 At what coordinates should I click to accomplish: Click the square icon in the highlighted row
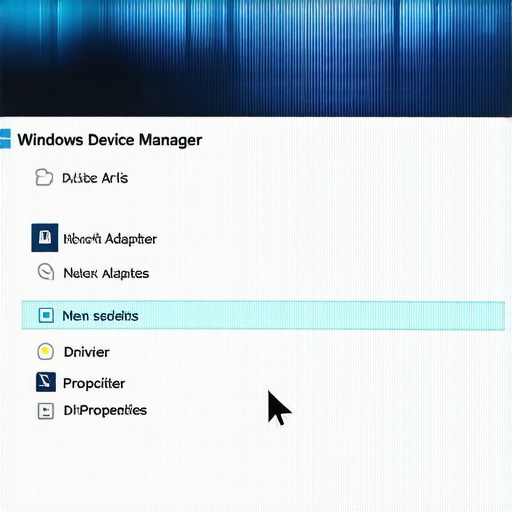coord(46,315)
